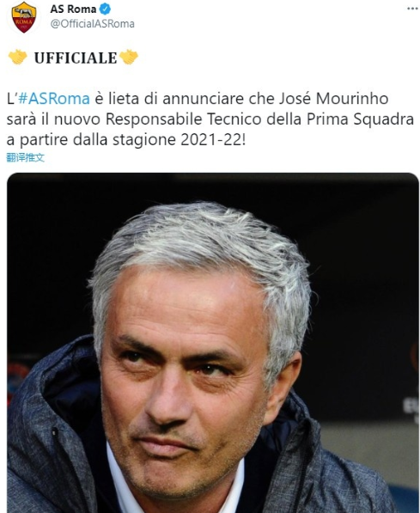Image resolution: width=420 pixels, height=513 pixels.
Task: Open the three-dot more options menu
Action: click(412, 9)
